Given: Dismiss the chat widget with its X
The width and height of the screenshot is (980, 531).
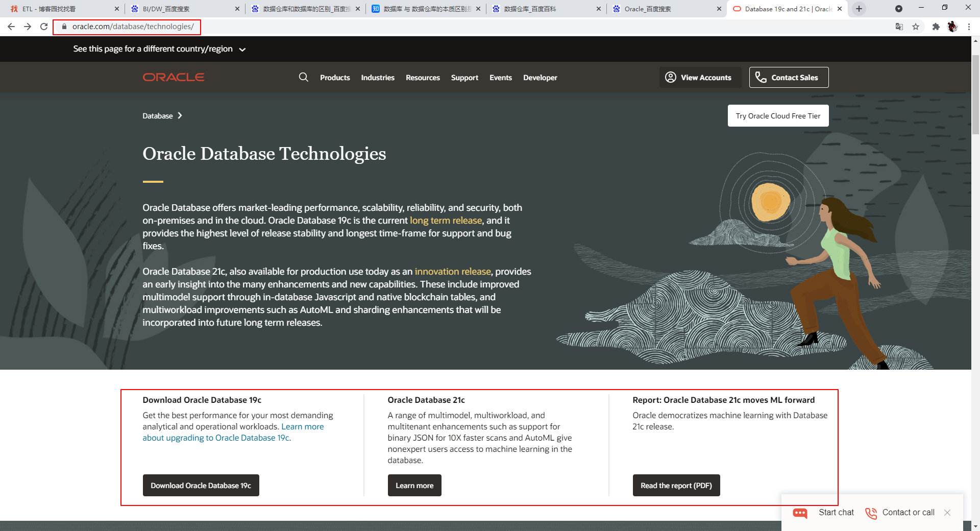Looking at the screenshot, I should 947,513.
